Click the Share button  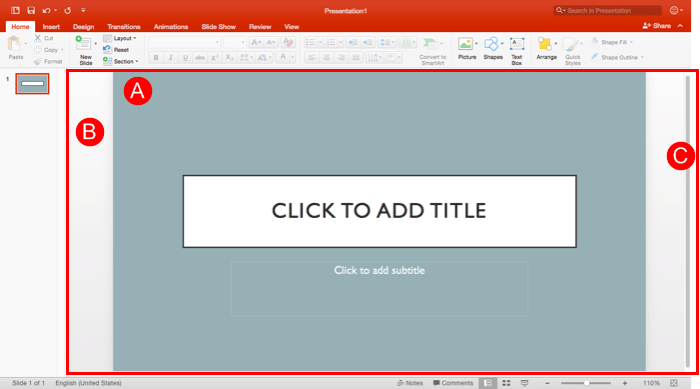tap(656, 26)
